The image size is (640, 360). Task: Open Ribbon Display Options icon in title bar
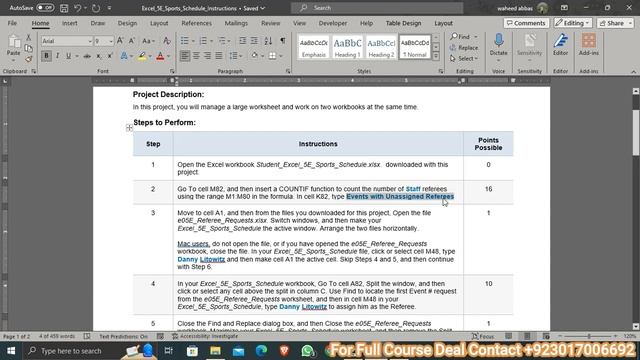pyautogui.click(x=564, y=8)
